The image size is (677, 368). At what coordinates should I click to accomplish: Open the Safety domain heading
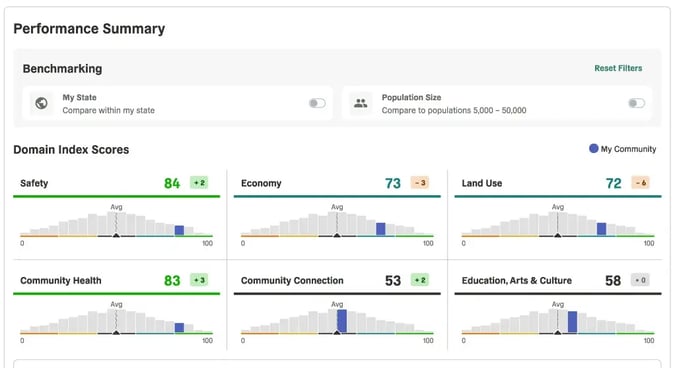(x=34, y=183)
